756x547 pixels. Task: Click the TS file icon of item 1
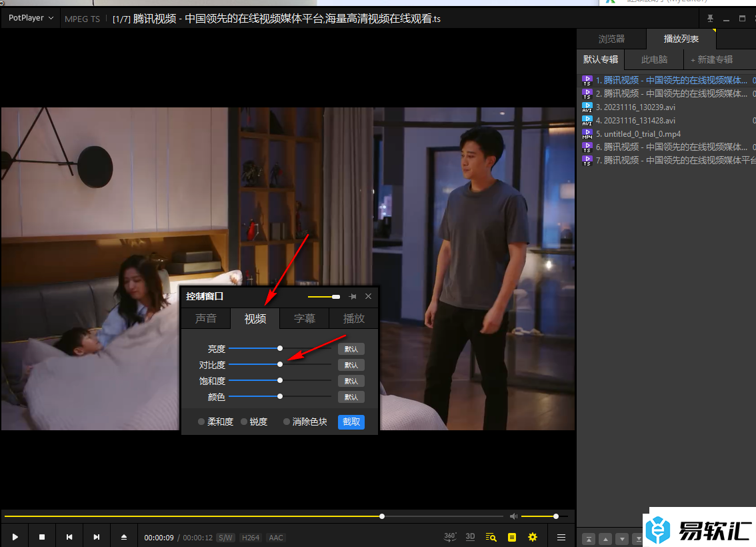587,80
